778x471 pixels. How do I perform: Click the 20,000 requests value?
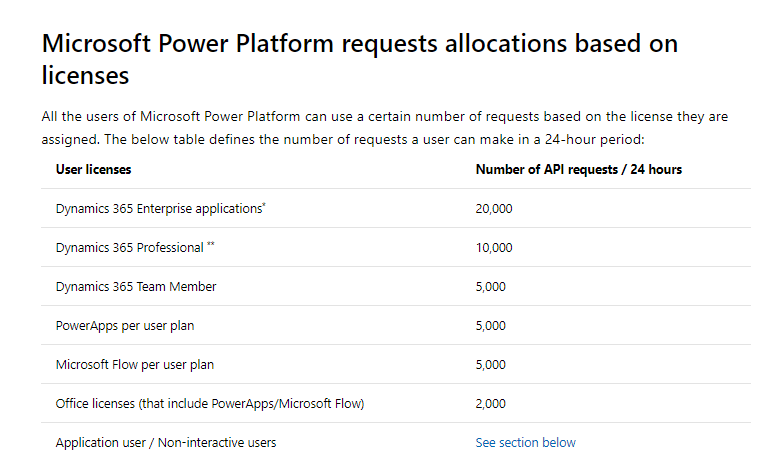click(494, 209)
